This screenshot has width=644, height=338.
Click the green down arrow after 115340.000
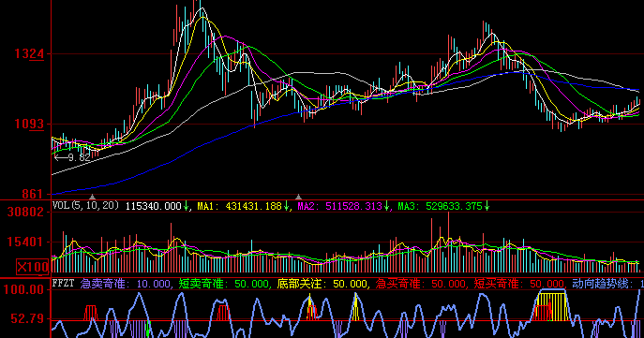tap(186, 206)
